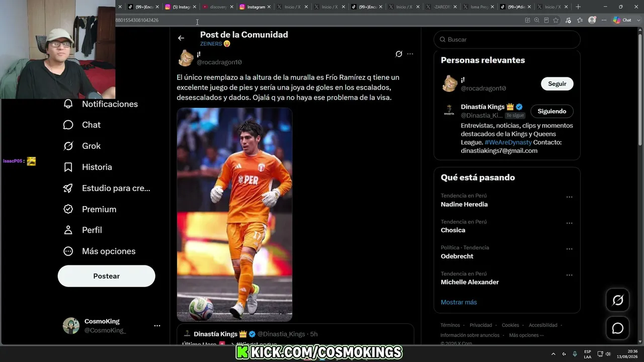Click the Seguir button for rocadragon10
The width and height of the screenshot is (644, 362).
click(557, 84)
